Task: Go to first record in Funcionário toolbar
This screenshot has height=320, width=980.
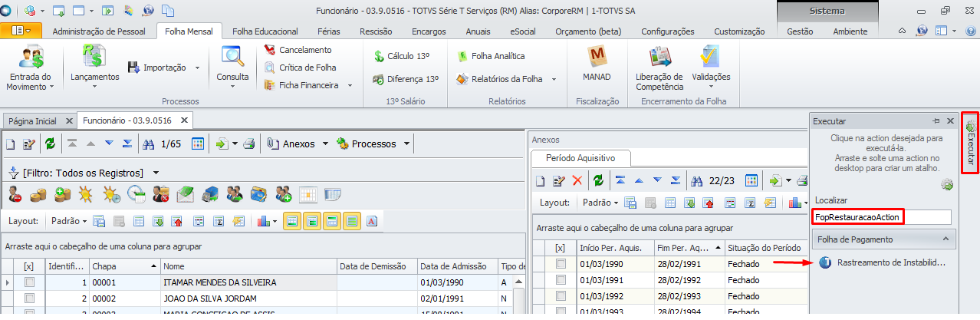Action: (x=72, y=144)
